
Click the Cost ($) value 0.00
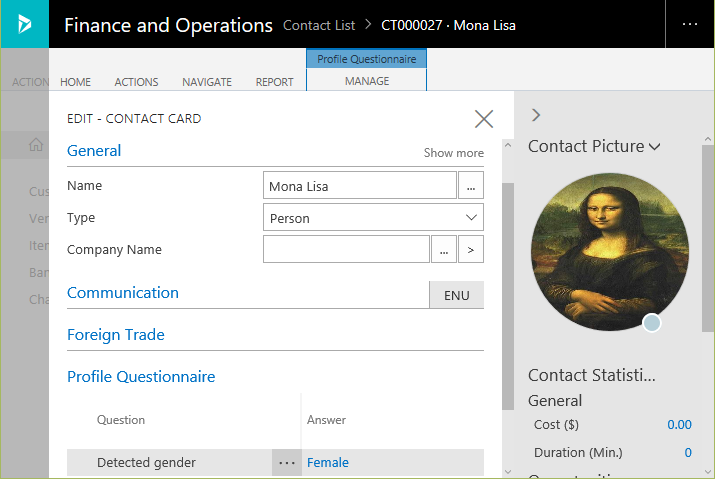pyautogui.click(x=679, y=424)
